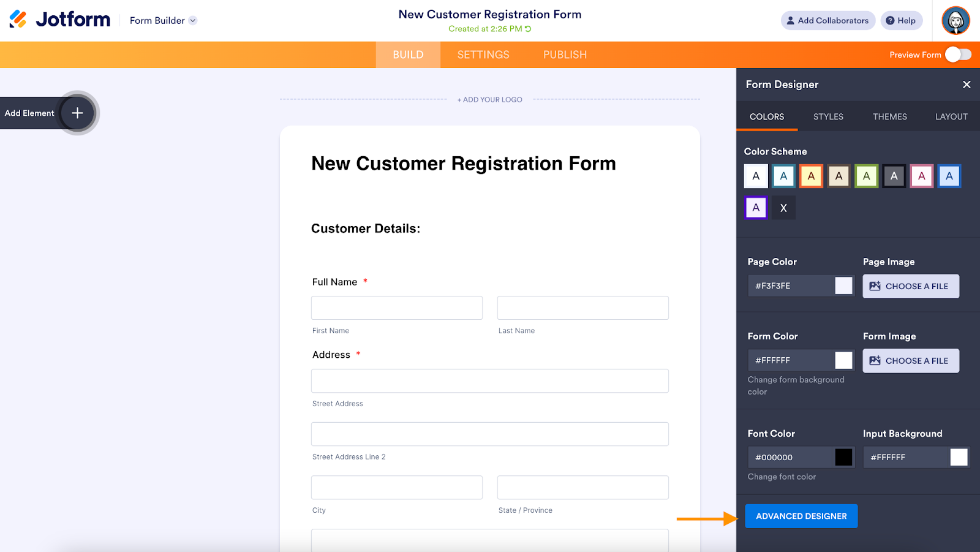The image size is (980, 552).
Task: Open the black Font Color swatch
Action: (x=843, y=457)
